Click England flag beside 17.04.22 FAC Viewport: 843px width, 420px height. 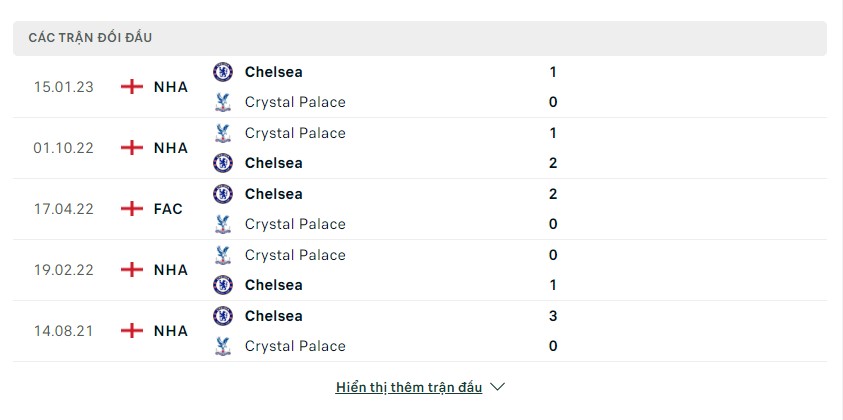tap(131, 209)
